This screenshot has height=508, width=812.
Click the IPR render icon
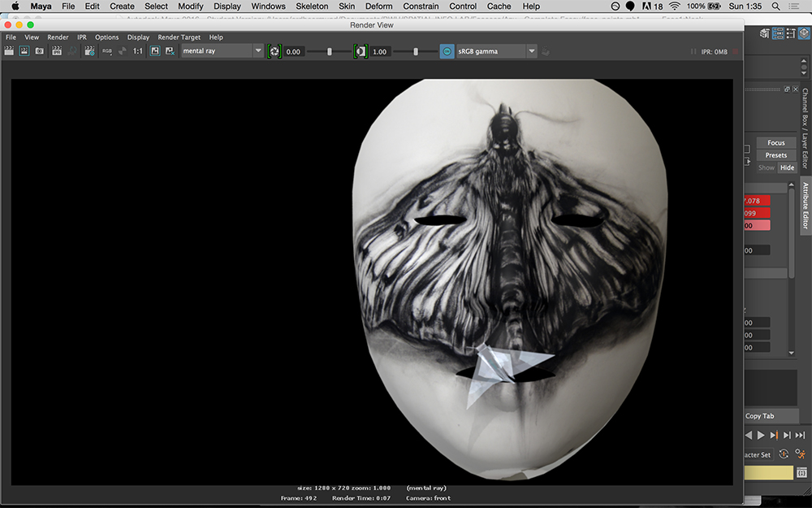(x=57, y=51)
